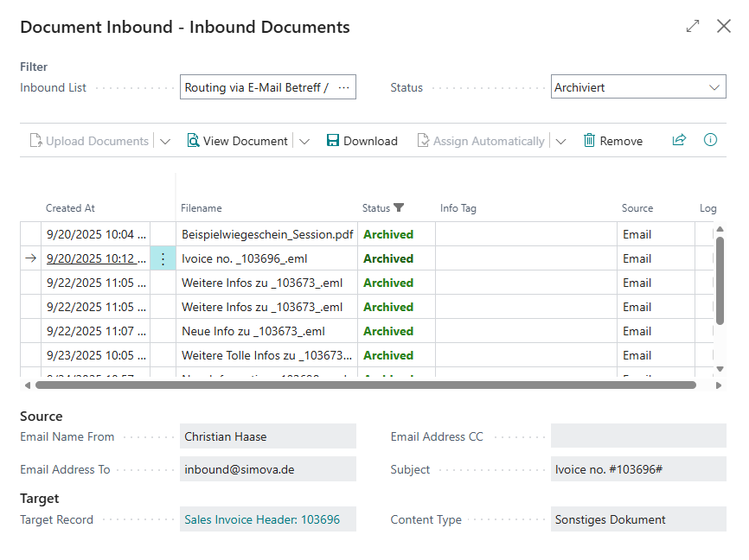Remove the selected document
The width and height of the screenshot is (749, 560).
613,141
